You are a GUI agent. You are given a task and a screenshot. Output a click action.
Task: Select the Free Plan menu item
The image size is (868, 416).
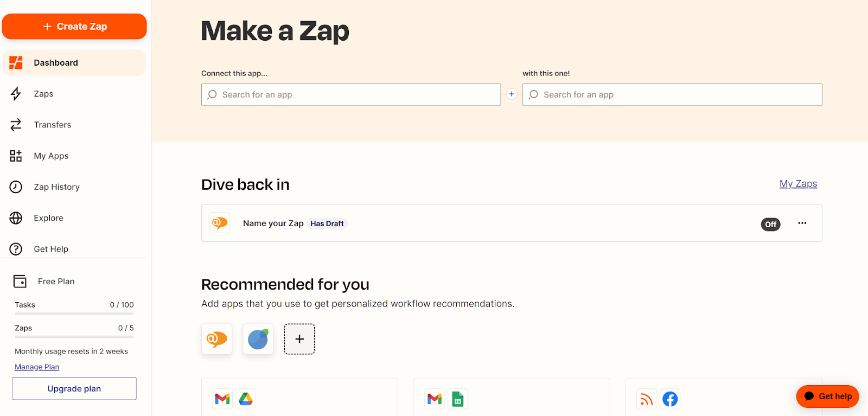click(56, 281)
